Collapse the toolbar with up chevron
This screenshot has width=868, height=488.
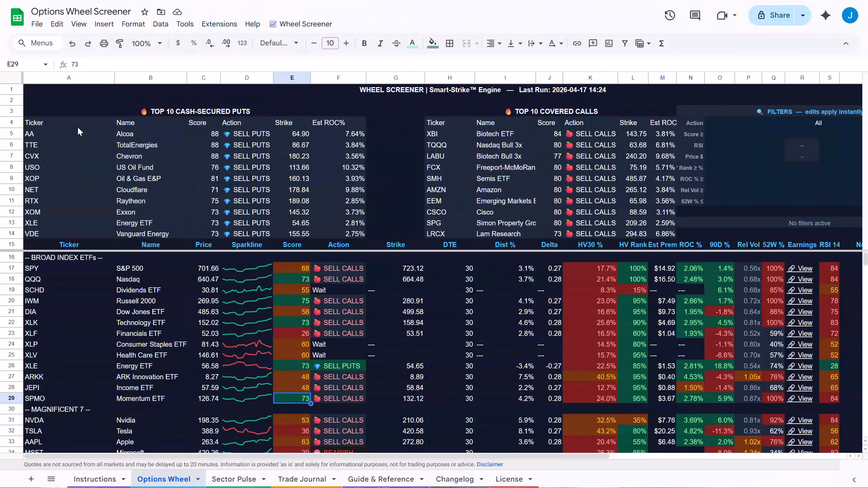(846, 43)
